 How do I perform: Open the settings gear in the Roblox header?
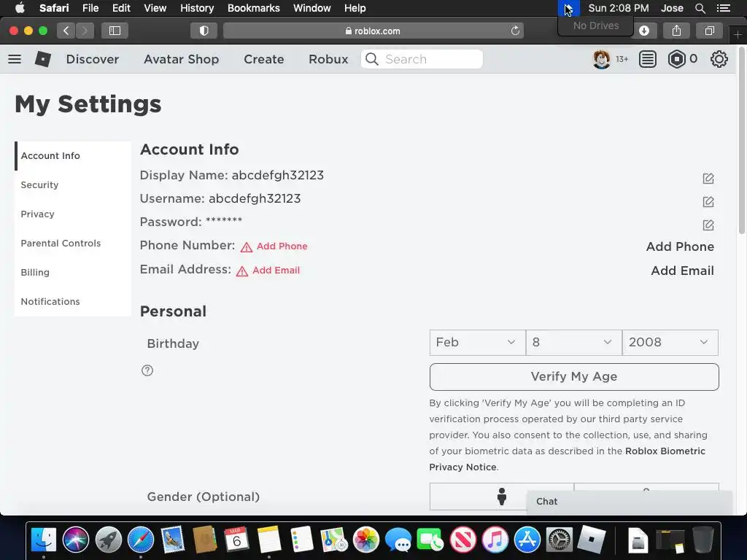coord(719,59)
